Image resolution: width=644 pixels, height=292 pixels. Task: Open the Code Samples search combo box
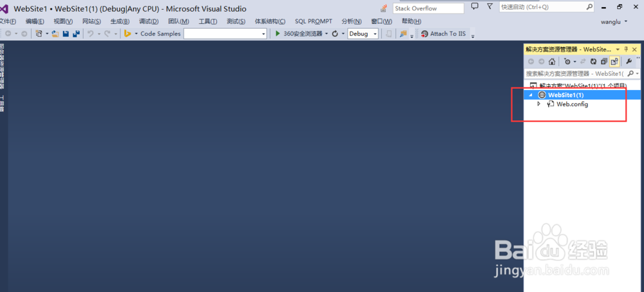click(x=225, y=33)
